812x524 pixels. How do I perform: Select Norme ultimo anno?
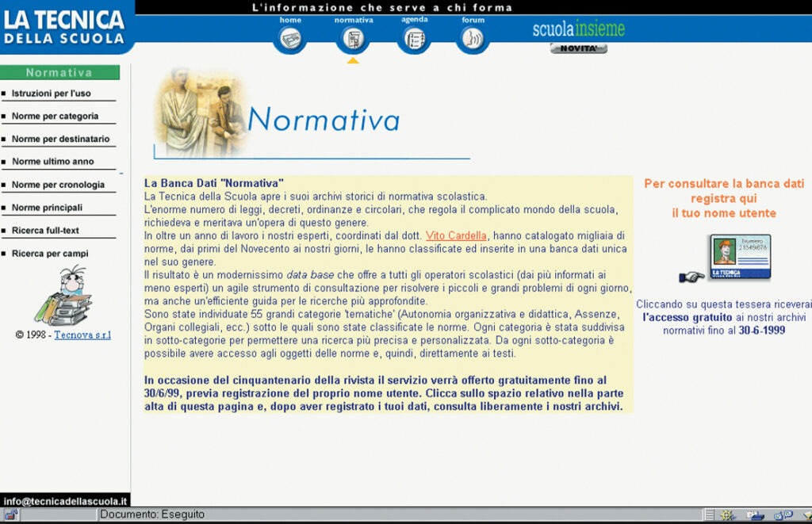52,162
